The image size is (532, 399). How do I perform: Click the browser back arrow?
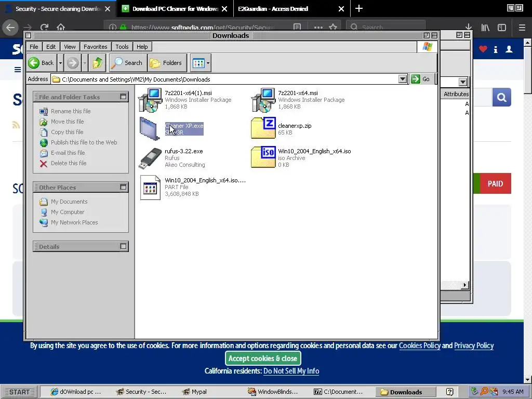coord(10,27)
